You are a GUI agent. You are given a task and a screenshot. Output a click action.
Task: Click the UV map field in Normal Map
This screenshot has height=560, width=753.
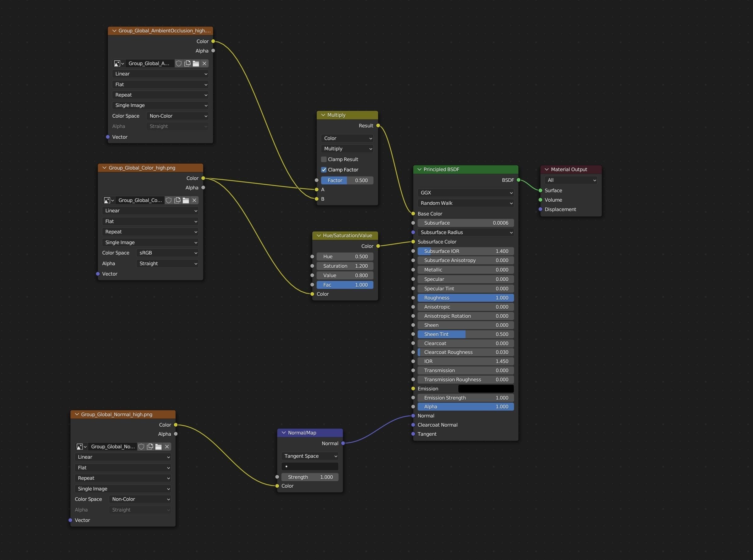point(310,467)
